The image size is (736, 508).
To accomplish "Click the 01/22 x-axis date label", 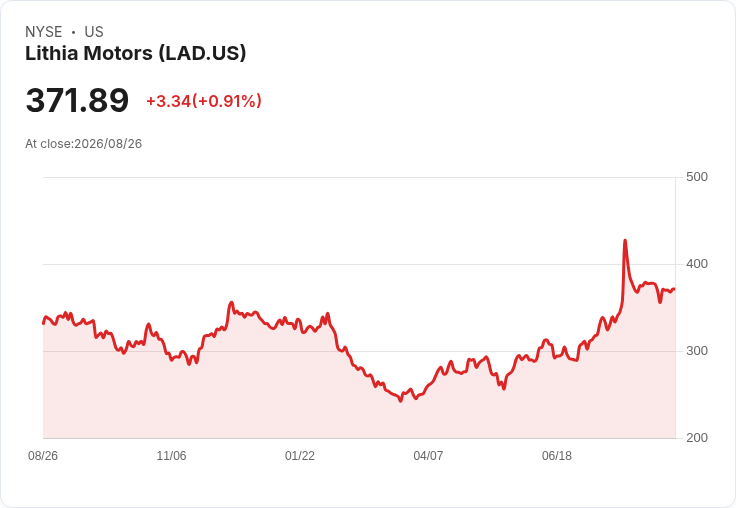I will pos(299,455).
